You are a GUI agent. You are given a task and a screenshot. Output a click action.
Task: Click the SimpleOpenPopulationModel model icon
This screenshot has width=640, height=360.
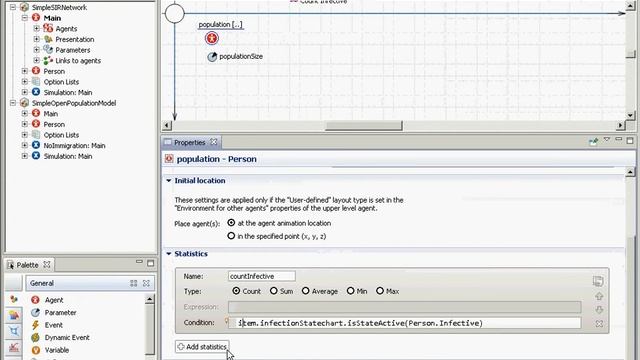[x=24, y=103]
